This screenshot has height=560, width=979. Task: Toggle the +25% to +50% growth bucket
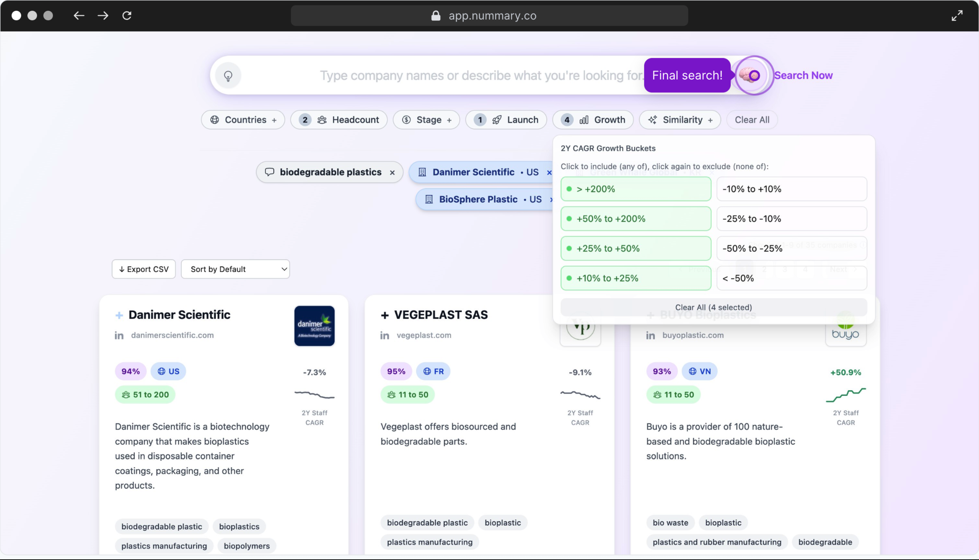(636, 248)
